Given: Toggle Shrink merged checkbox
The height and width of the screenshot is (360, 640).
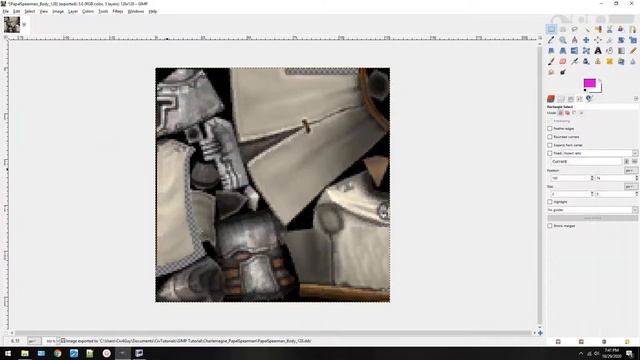Looking at the screenshot, I should [x=550, y=226].
